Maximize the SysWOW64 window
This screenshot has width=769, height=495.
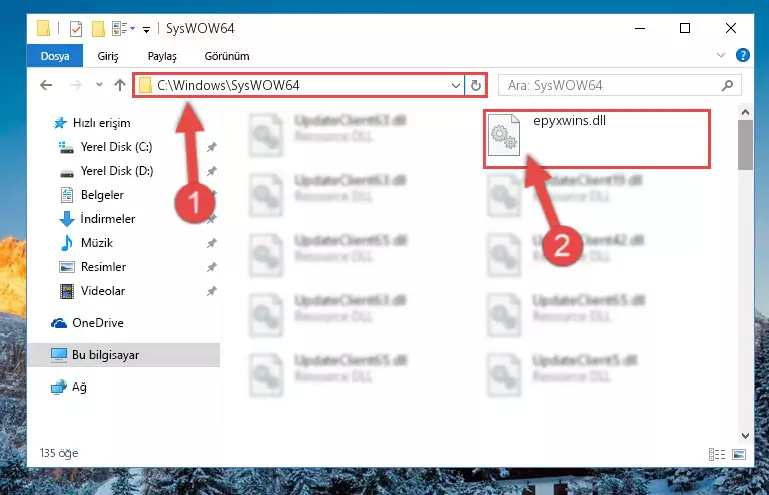click(685, 28)
